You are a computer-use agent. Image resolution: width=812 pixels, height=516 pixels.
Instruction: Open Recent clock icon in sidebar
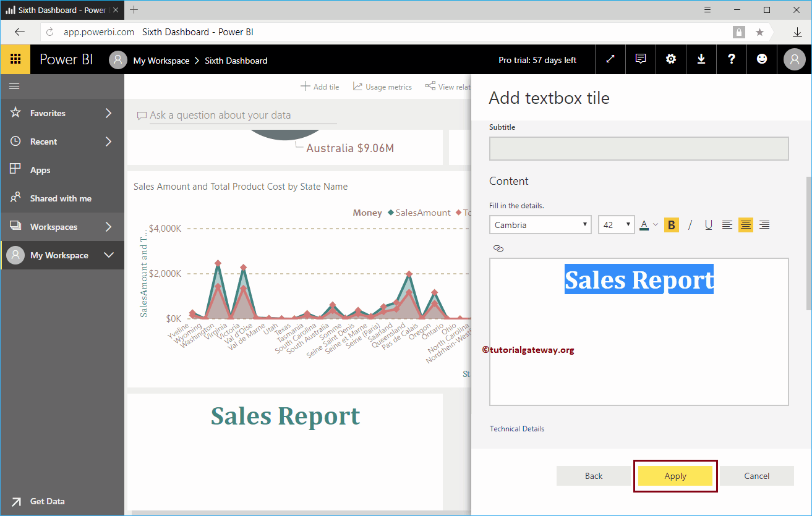[16, 142]
